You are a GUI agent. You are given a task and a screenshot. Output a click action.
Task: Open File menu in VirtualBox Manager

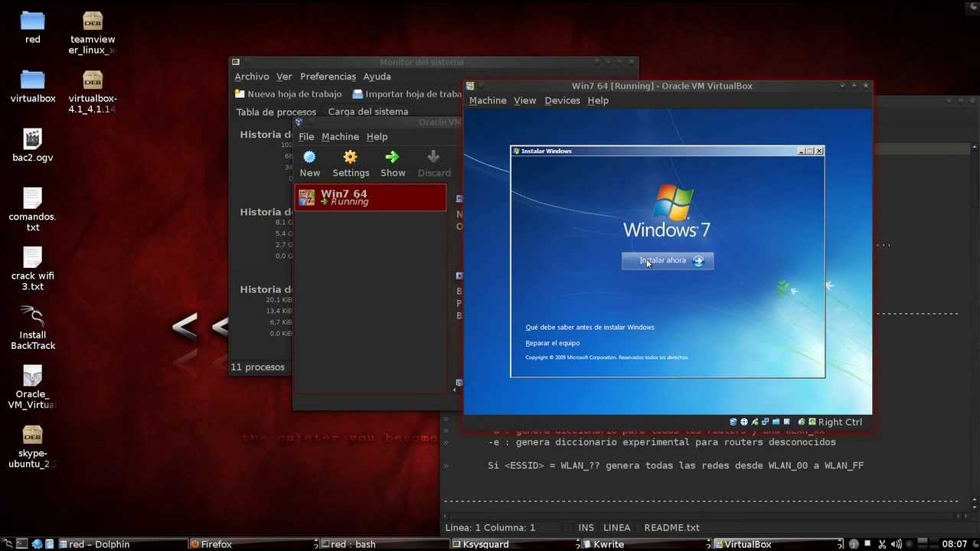306,136
